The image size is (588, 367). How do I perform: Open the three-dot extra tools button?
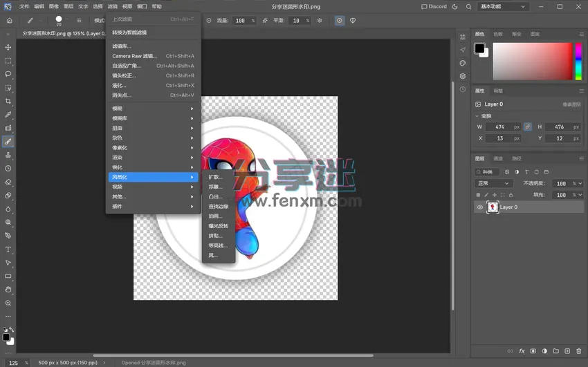point(8,317)
